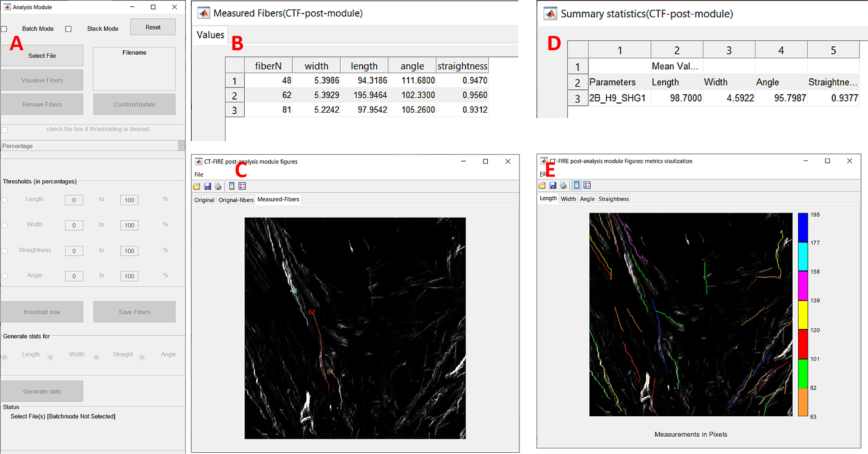This screenshot has width=868, height=454.
Task: Click the Save Fibers button
Action: click(135, 312)
